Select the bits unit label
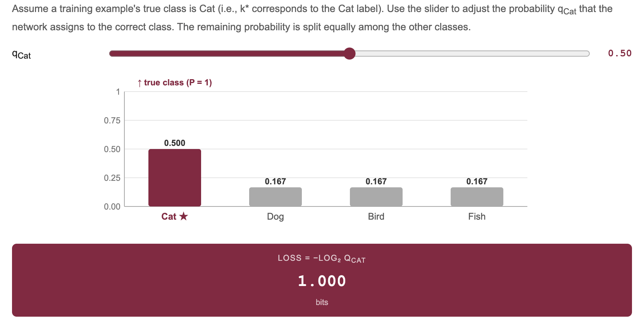Viewport: 644px width, 319px height. click(x=322, y=302)
